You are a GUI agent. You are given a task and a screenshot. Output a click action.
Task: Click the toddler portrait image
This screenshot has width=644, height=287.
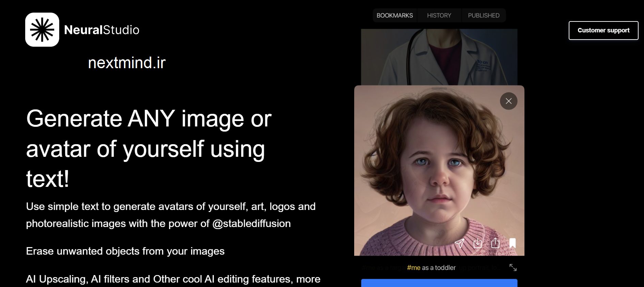tap(439, 170)
